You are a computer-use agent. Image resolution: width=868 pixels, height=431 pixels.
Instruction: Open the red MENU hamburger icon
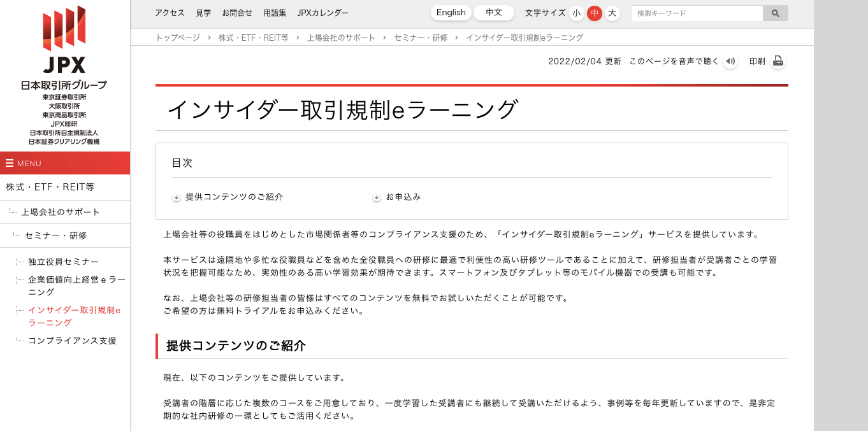click(x=9, y=163)
